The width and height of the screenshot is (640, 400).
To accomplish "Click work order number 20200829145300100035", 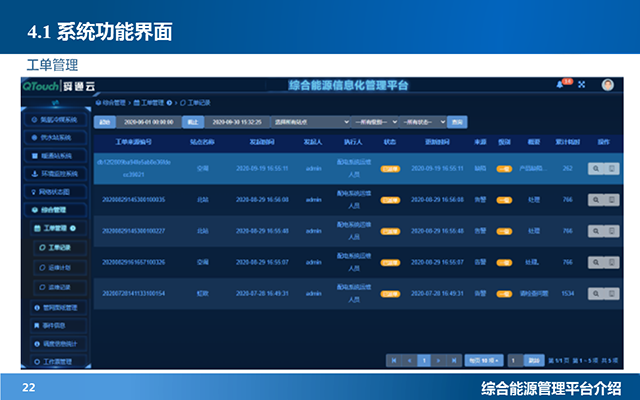I will pyautogui.click(x=133, y=200).
